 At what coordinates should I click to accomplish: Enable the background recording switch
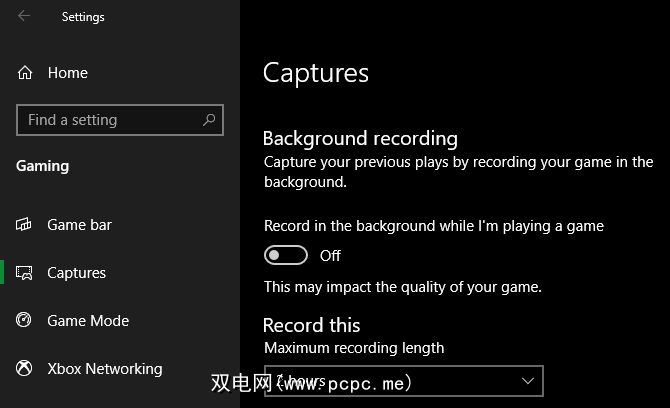[285, 256]
